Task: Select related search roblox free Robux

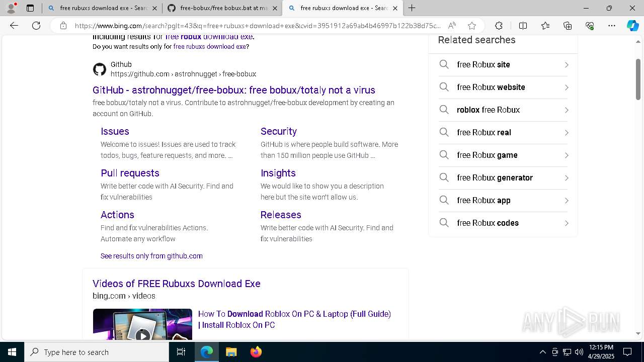Action: point(503,110)
